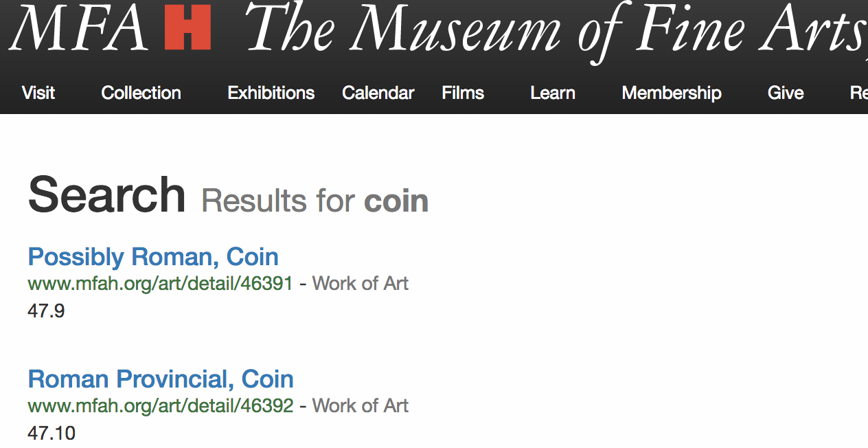
Task: Open the Roman Provincial, Coin result
Action: (x=161, y=379)
